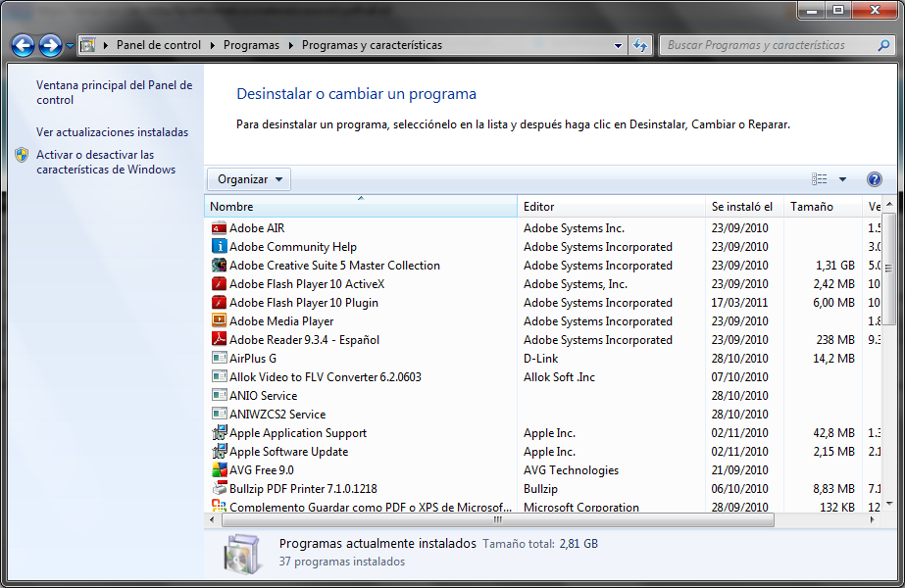Open the Organizar dropdown menu
Image resolution: width=905 pixels, height=588 pixels.
[249, 179]
